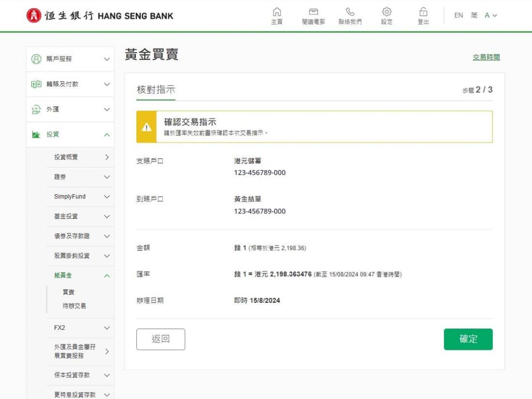Click the 返回 back button
This screenshot has width=532, height=399.
point(161,339)
